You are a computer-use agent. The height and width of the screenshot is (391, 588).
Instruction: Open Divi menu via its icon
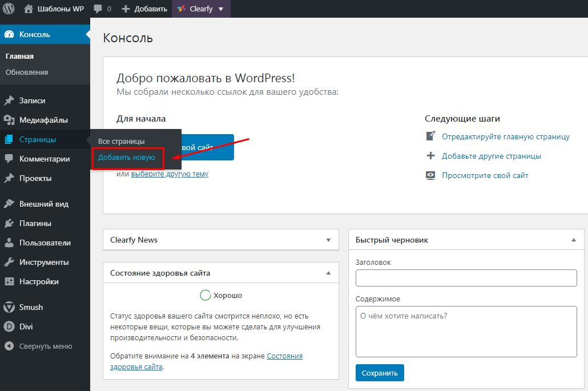[9, 326]
